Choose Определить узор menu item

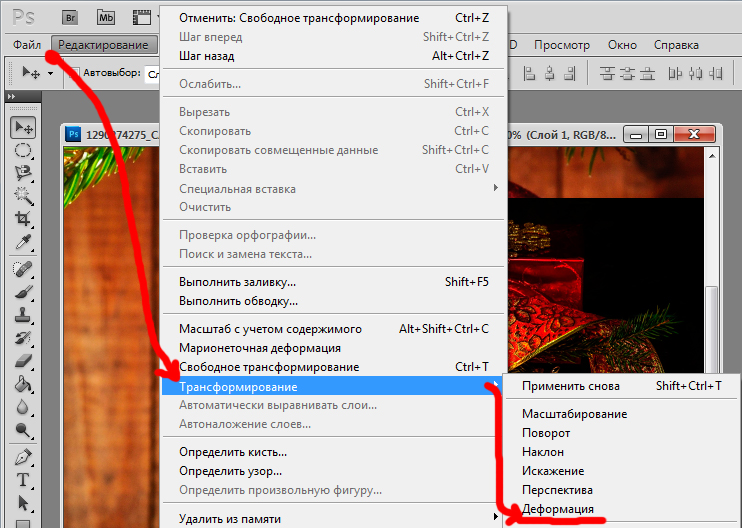(334, 471)
